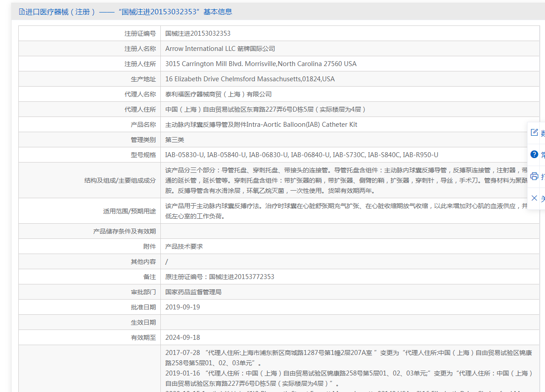Click the 注册人住所 label cell
The height and width of the screenshot is (392, 545).
89,64
